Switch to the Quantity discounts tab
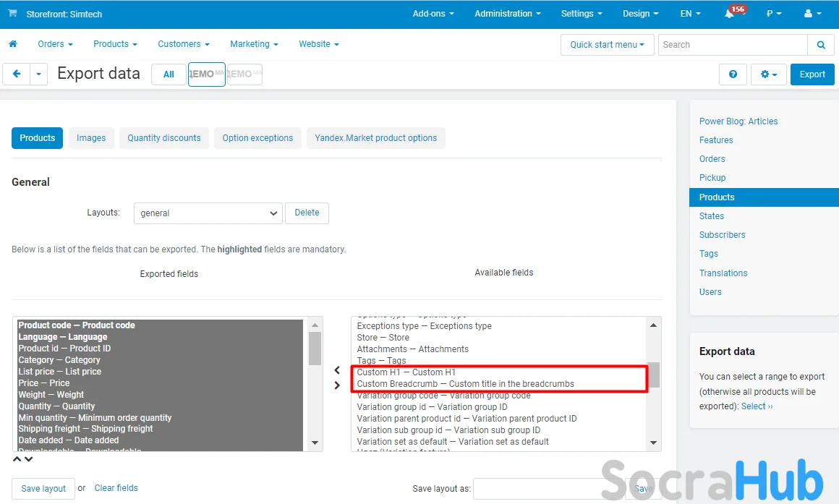The height and width of the screenshot is (504, 839). tap(164, 138)
